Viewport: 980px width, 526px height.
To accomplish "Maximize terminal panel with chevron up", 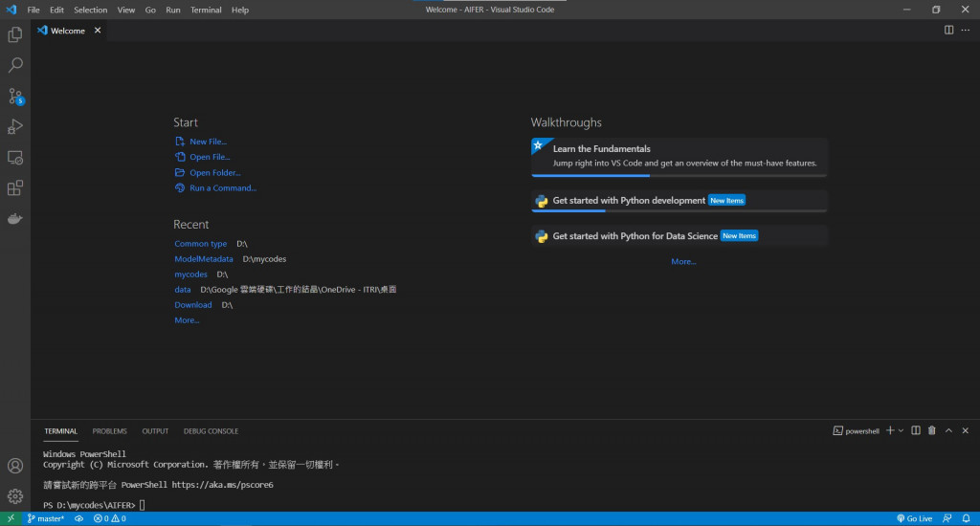I will 948,430.
